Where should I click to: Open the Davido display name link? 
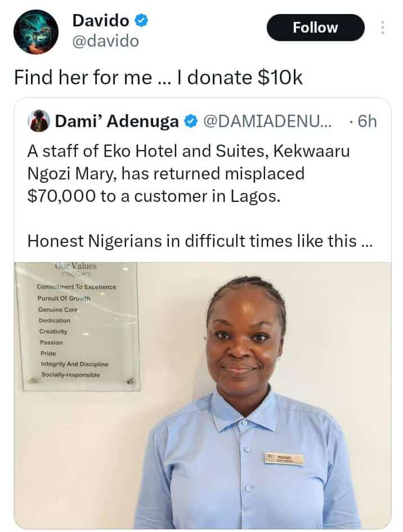pos(101,21)
